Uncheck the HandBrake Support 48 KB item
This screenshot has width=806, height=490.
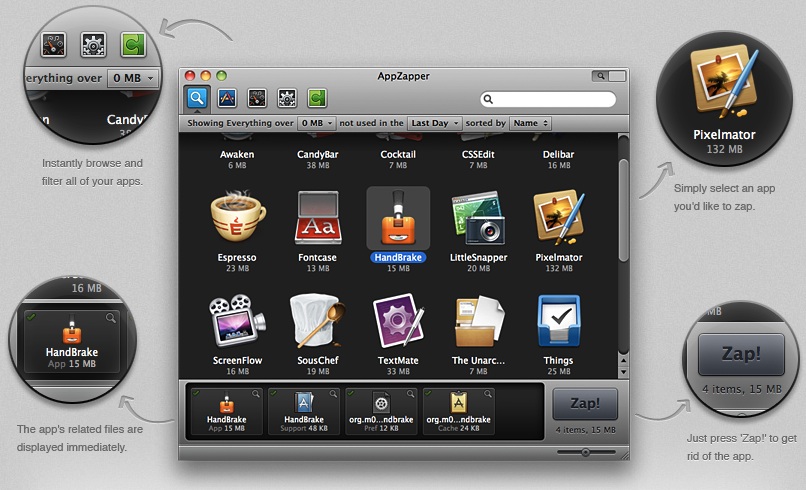tap(273, 393)
